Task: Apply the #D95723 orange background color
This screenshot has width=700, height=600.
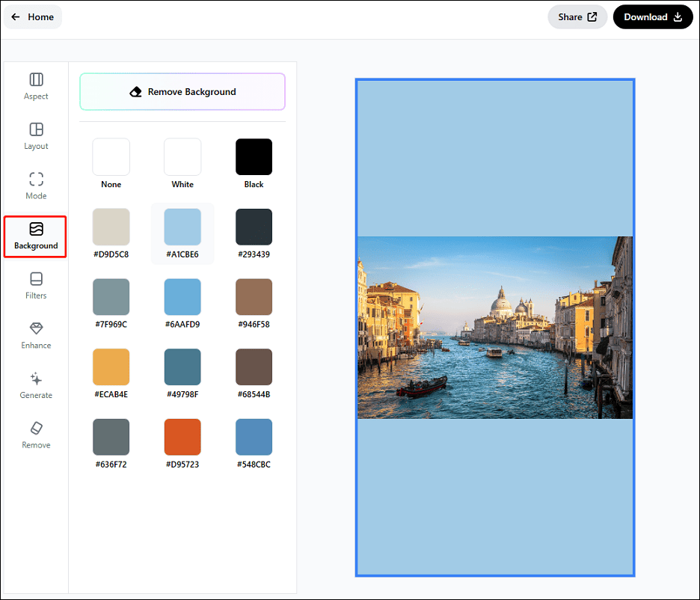Action: [182, 436]
